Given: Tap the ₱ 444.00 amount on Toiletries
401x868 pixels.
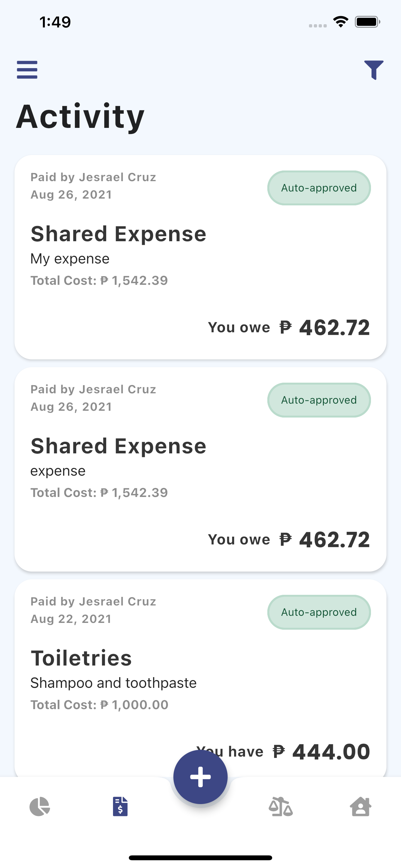Looking at the screenshot, I should click(x=322, y=752).
